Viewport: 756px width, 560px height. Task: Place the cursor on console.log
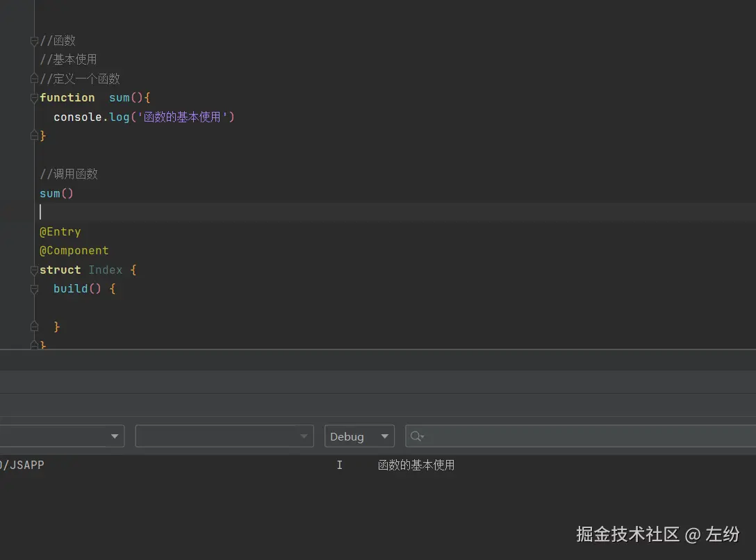pyautogui.click(x=92, y=117)
